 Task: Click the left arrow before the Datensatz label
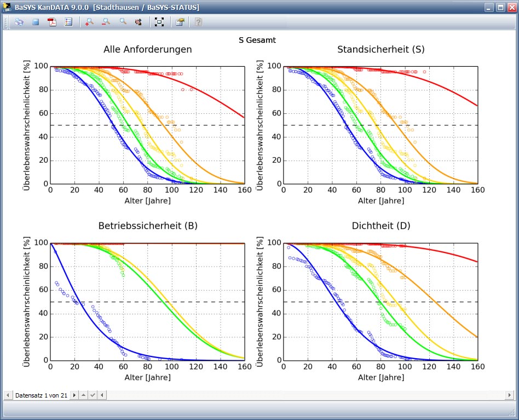8,395
